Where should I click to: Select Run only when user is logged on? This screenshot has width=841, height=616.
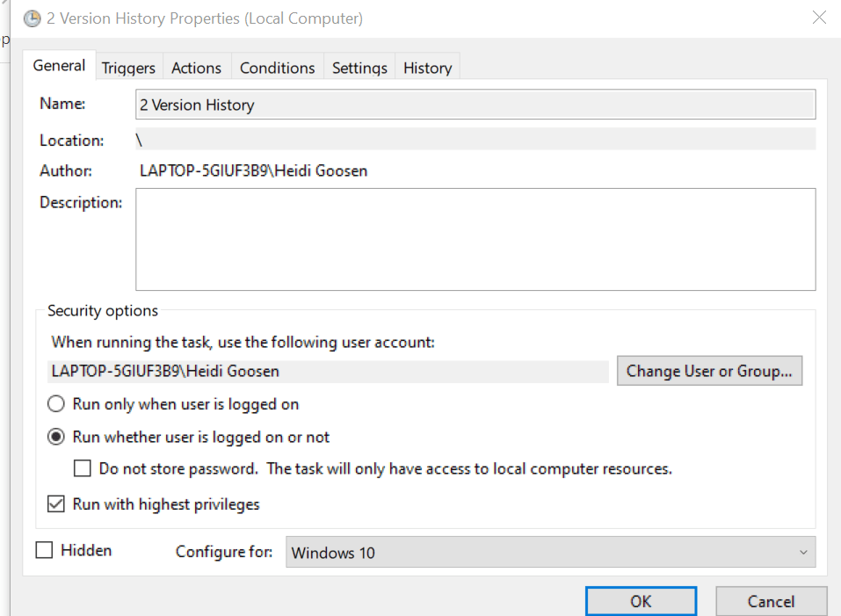[x=55, y=403]
